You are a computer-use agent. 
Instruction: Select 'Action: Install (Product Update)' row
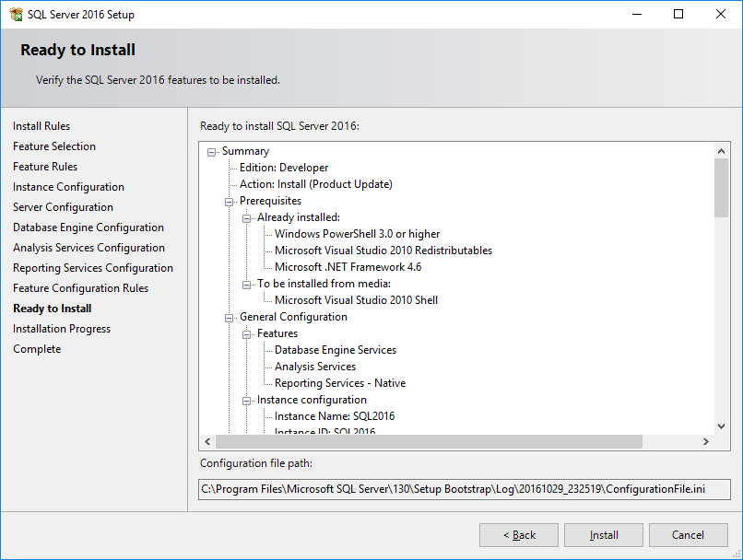(x=316, y=184)
